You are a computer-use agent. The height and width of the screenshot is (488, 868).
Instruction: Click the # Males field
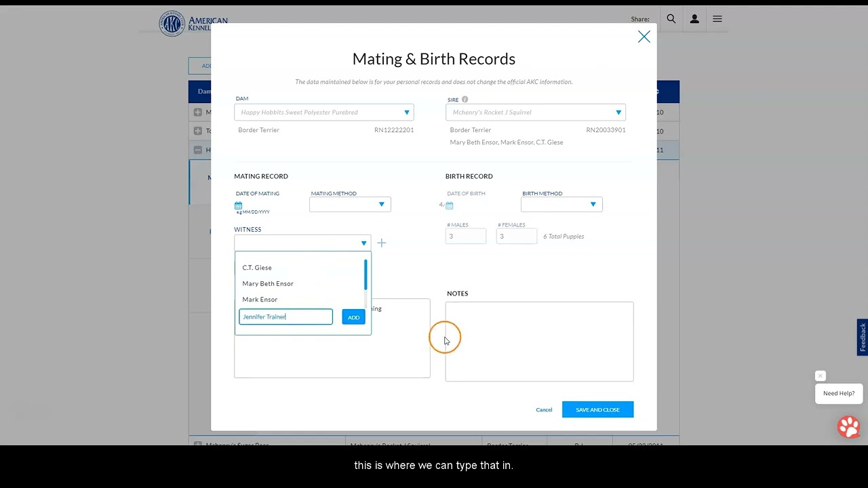(466, 236)
